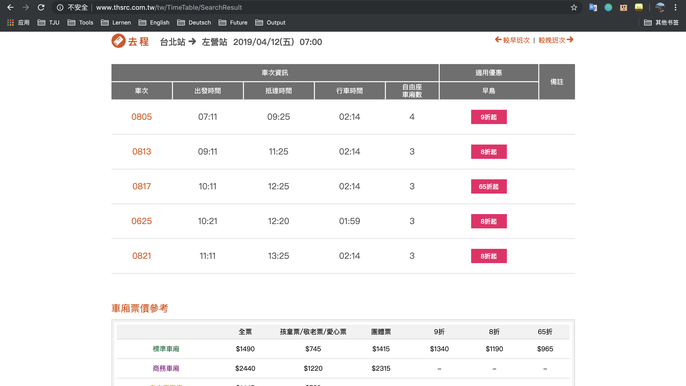Open train number 0625 details
This screenshot has height=386, width=686.
(141, 221)
